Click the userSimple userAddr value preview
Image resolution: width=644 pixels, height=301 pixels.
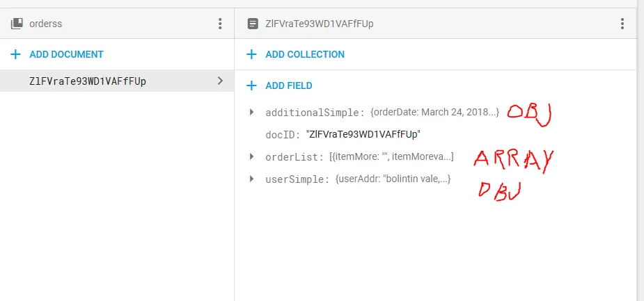tap(393, 179)
